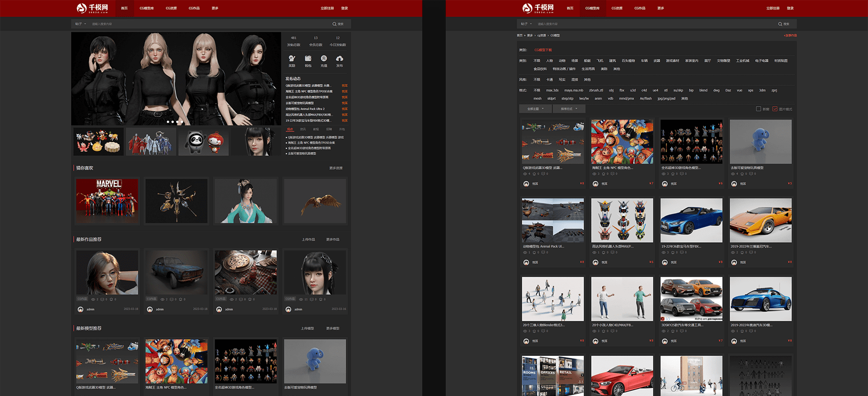Open the 帖子 dropdown in right search bar
Screen dimensions: 868x396
[x=526, y=24]
